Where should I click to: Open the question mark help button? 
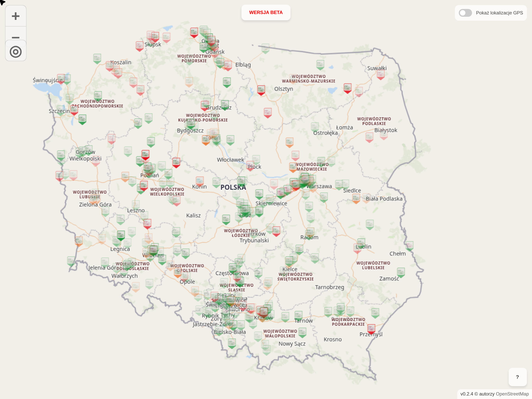coord(517,377)
